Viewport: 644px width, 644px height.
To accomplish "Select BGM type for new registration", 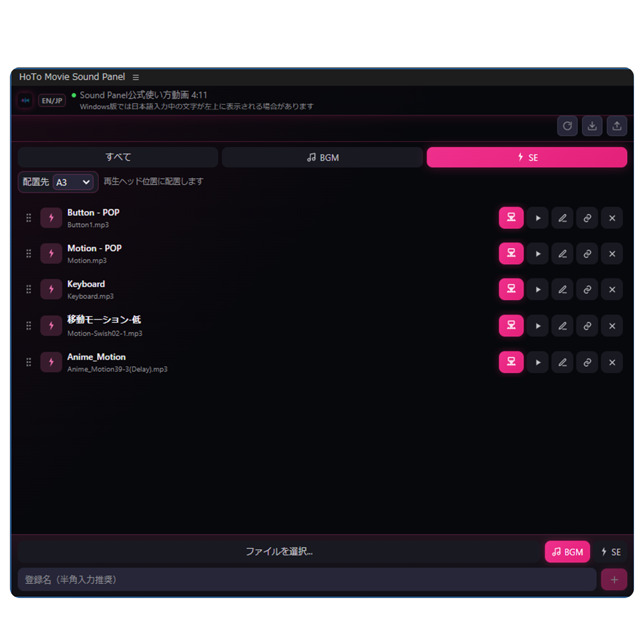I will tap(567, 552).
